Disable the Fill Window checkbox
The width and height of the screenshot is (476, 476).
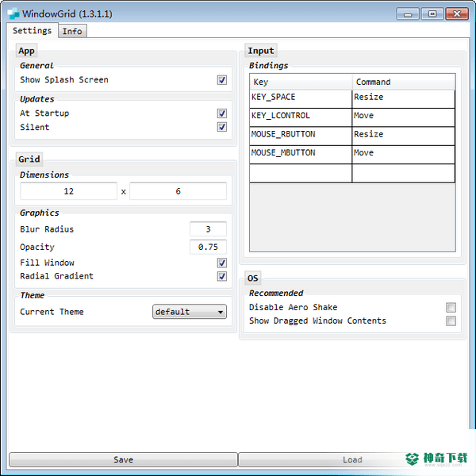tap(222, 263)
